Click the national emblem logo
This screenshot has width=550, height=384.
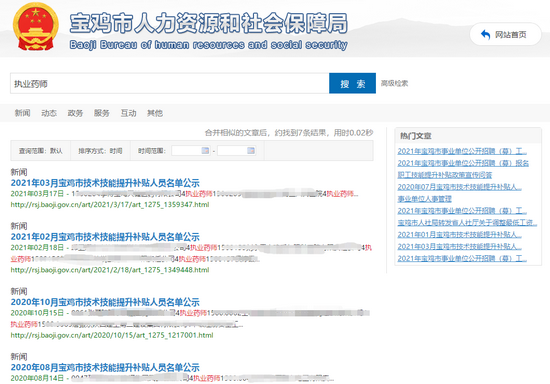pos(35,27)
